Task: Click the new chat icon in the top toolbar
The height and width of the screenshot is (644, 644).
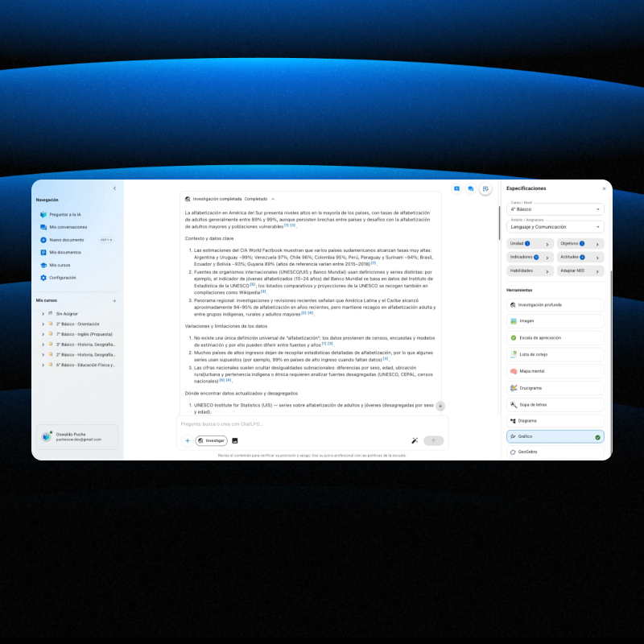Action: pos(456,188)
